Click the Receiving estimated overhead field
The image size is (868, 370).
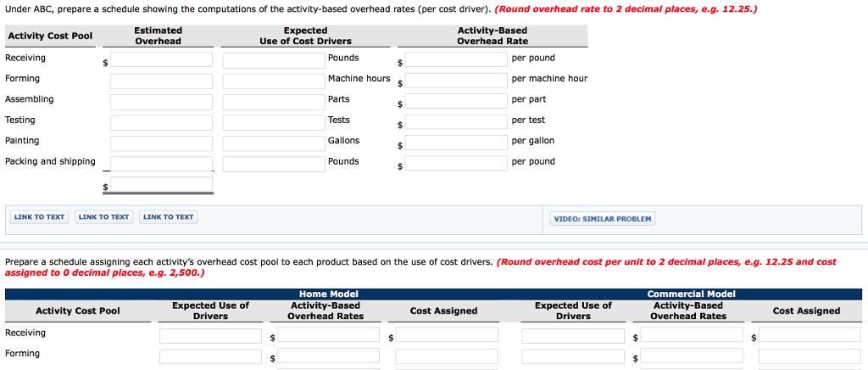pyautogui.click(x=161, y=59)
